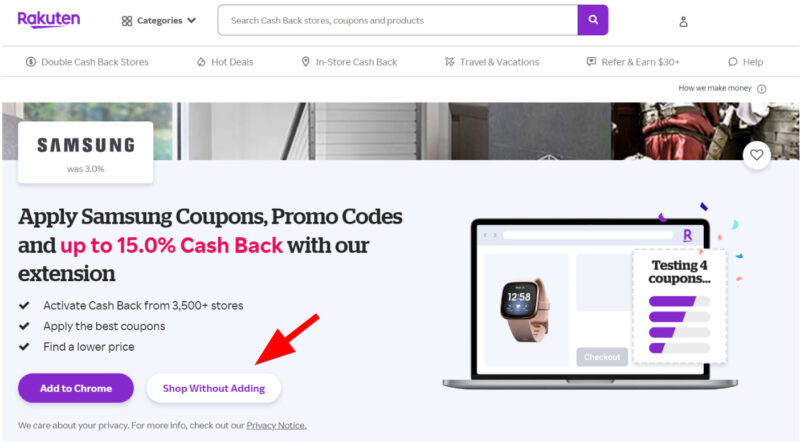Click the smartwatch image in laptop illustration
This screenshot has height=442, width=800.
point(525,309)
